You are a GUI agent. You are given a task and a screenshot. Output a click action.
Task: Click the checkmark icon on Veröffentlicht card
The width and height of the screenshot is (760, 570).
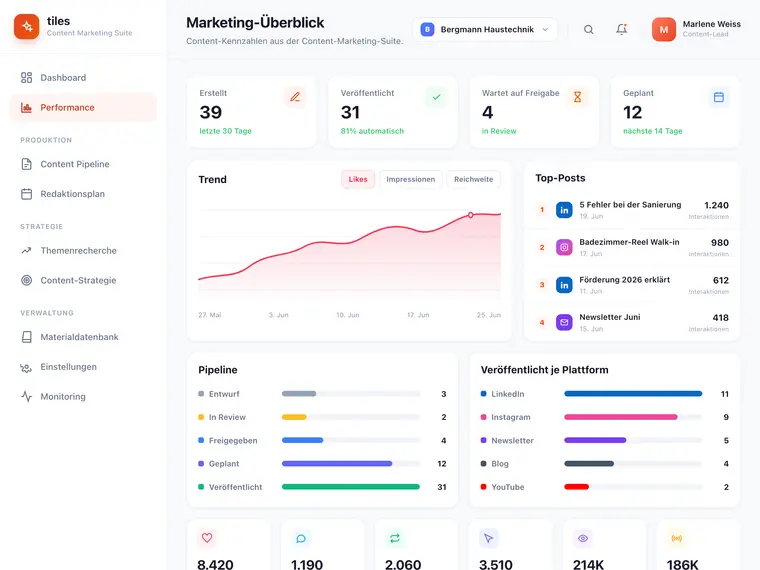(x=436, y=97)
